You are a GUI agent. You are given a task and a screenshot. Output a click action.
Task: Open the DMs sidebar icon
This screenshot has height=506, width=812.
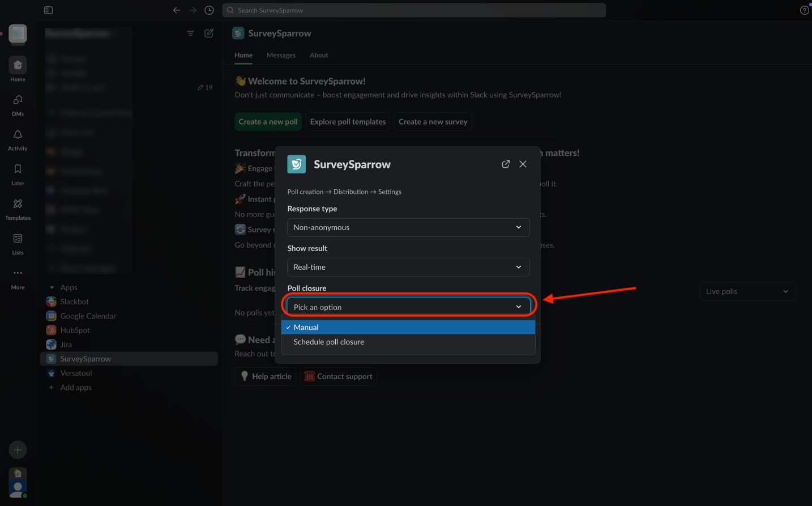pyautogui.click(x=18, y=100)
